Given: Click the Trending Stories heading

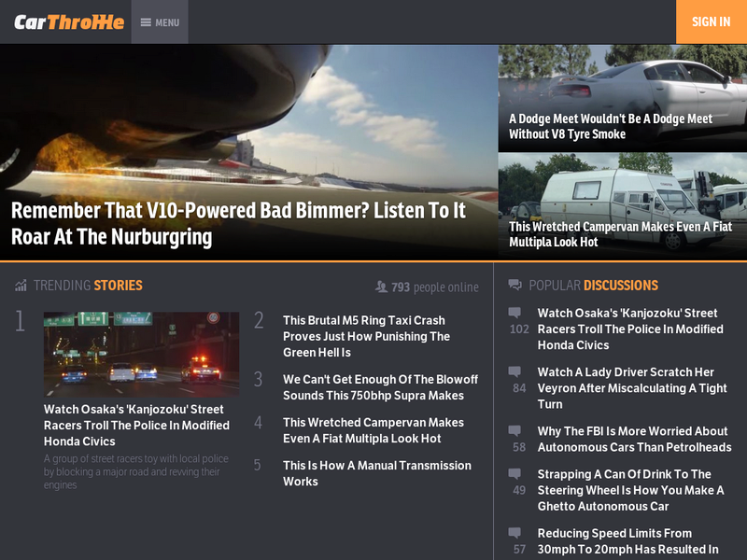Looking at the screenshot, I should point(88,286).
